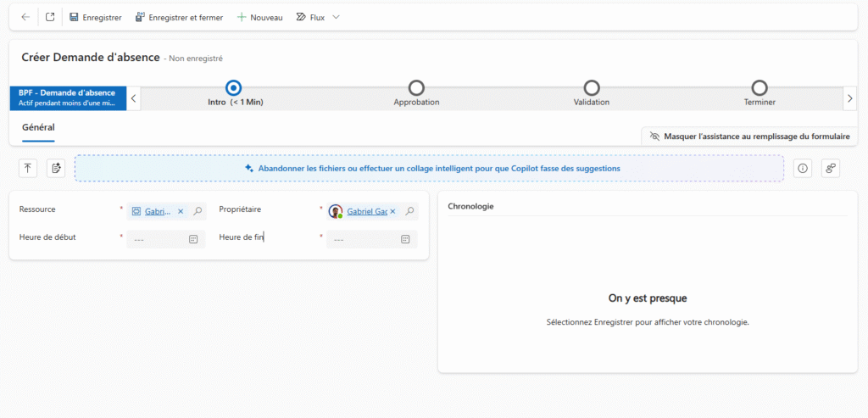Move the process bar to previous stages

(133, 98)
